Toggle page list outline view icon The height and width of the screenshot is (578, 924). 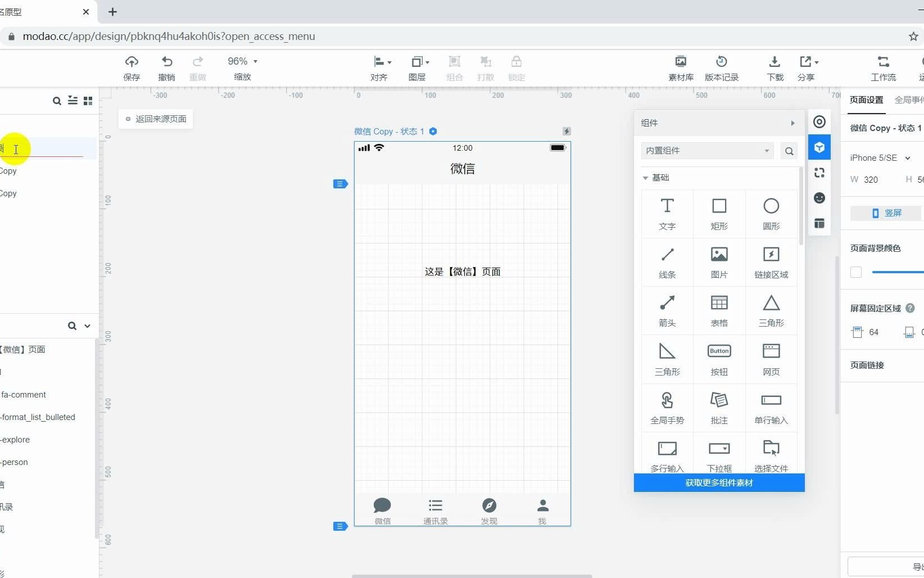pyautogui.click(x=73, y=100)
